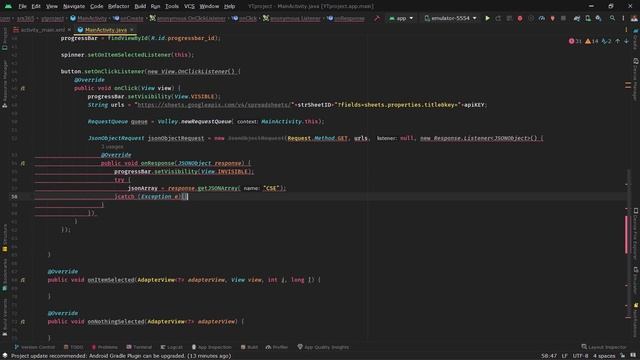Go to previous highlighted error arrow

[x=618, y=41]
